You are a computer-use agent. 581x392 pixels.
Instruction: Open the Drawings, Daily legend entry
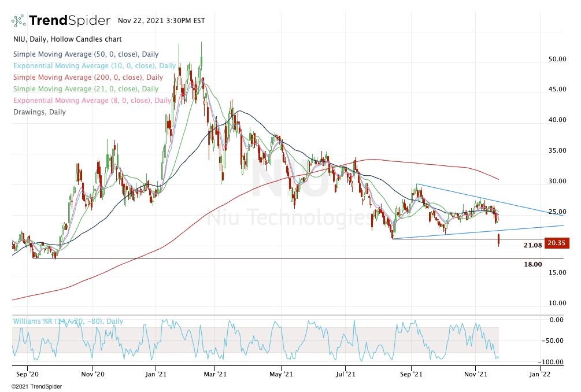[39, 112]
